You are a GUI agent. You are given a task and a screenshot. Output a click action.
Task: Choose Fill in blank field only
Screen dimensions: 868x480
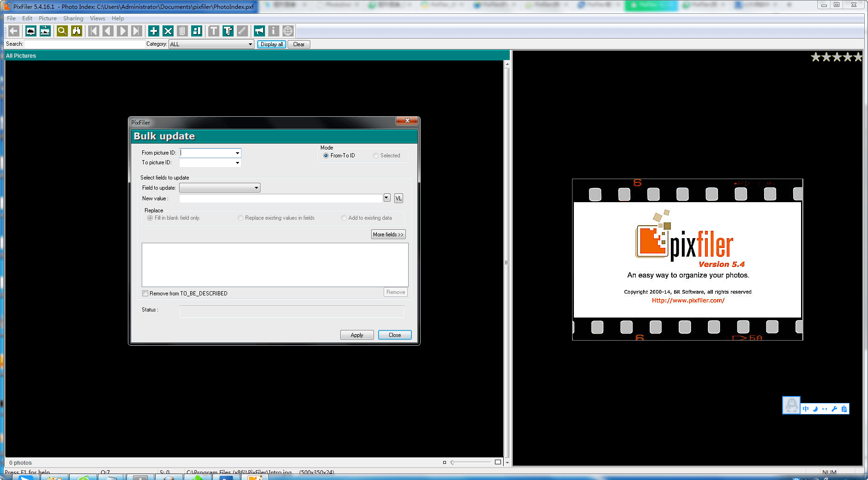pyautogui.click(x=150, y=218)
